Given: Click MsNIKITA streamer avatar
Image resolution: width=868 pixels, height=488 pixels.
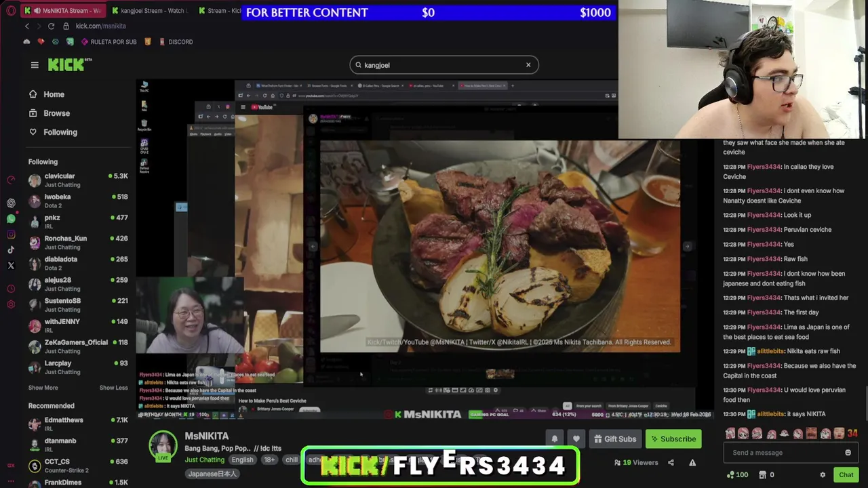Looking at the screenshot, I should (163, 446).
